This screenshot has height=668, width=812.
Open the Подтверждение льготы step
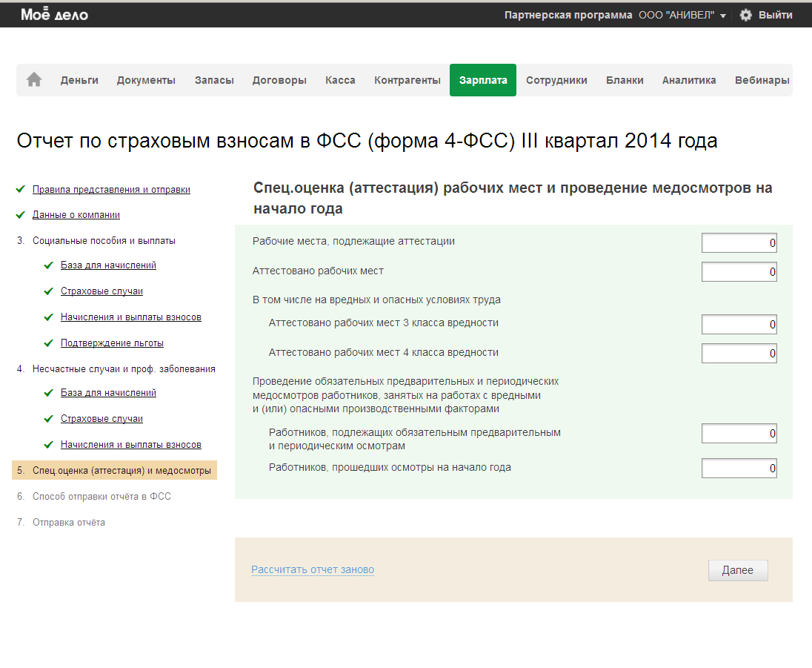point(112,343)
